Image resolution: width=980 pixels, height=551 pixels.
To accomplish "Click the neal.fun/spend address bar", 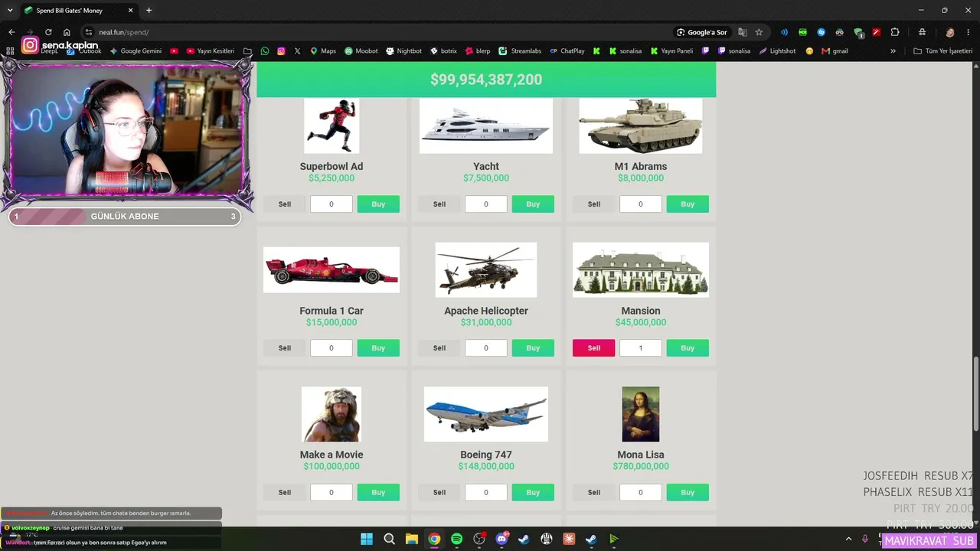I will coord(375,32).
